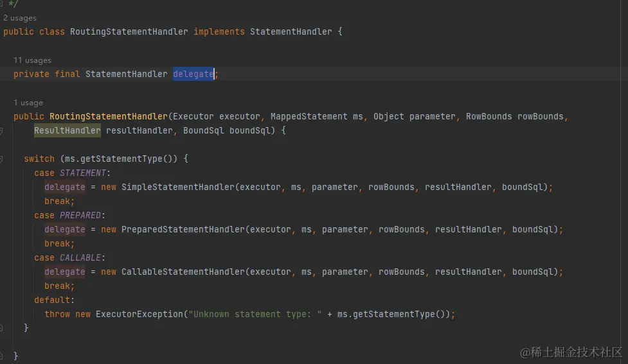Click the "private" keyword

[x=31, y=74]
